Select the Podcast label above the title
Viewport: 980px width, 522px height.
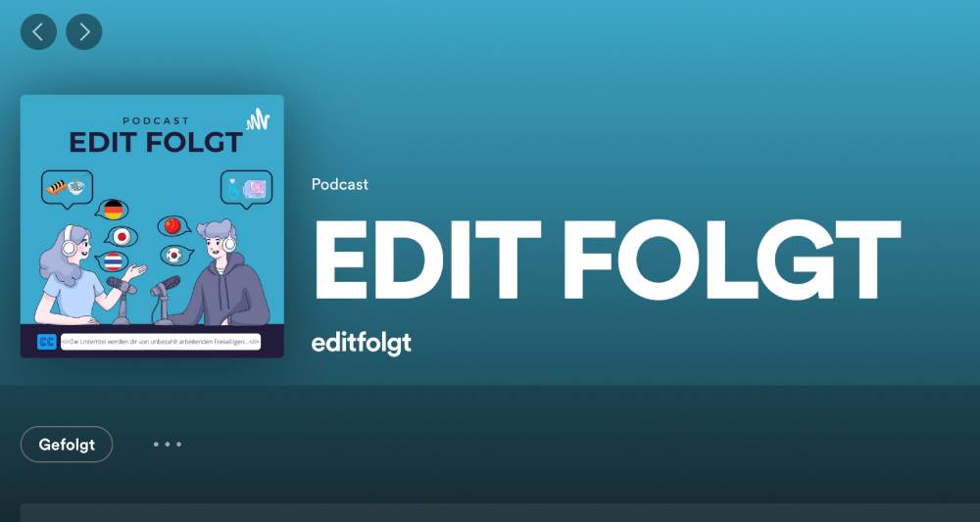click(x=340, y=184)
